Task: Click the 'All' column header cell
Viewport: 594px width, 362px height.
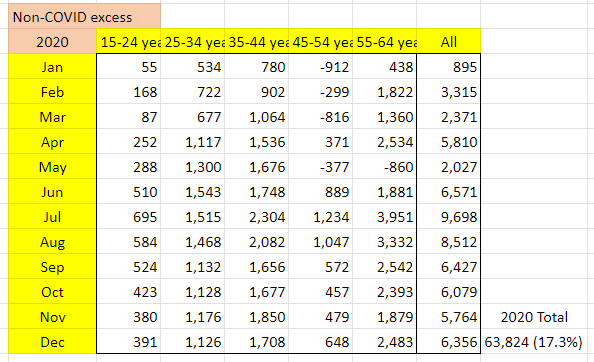Action: [449, 41]
